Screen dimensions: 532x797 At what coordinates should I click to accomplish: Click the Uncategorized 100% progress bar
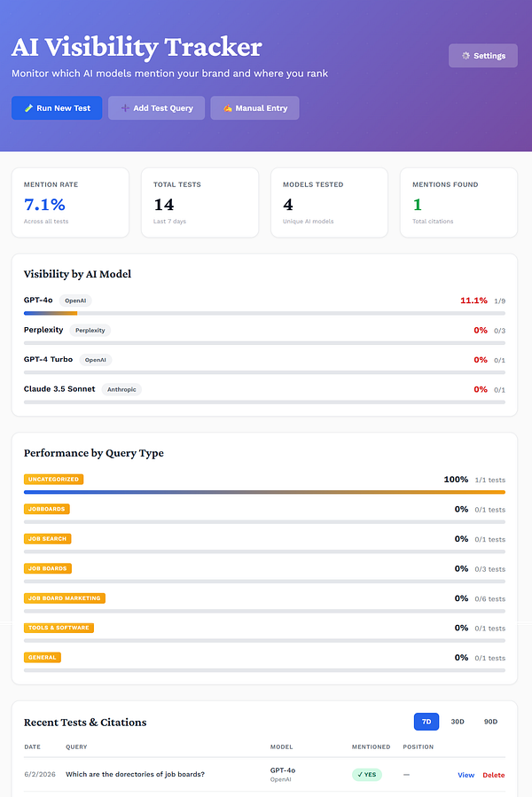[x=264, y=492]
